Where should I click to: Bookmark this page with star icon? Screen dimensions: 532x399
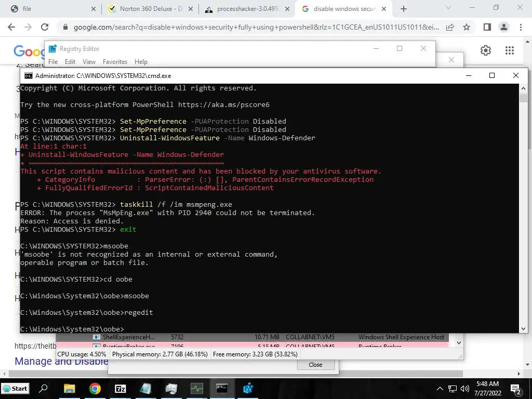[467, 27]
